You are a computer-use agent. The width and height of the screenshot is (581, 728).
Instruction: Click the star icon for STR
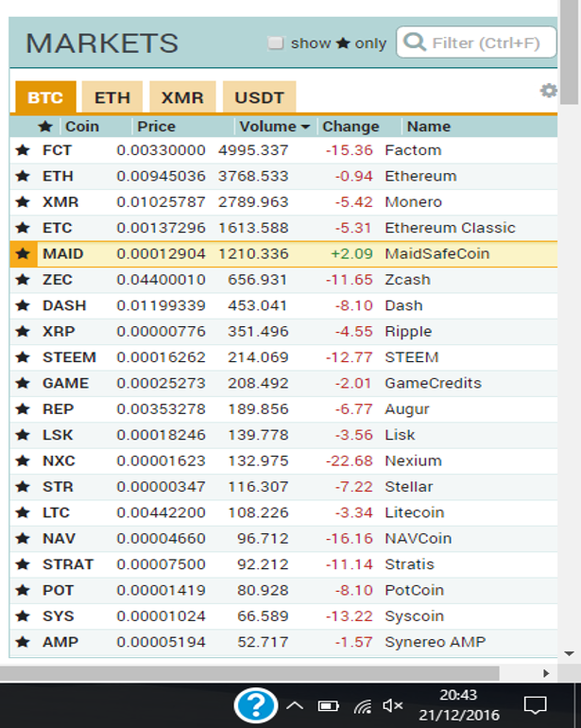point(23,487)
